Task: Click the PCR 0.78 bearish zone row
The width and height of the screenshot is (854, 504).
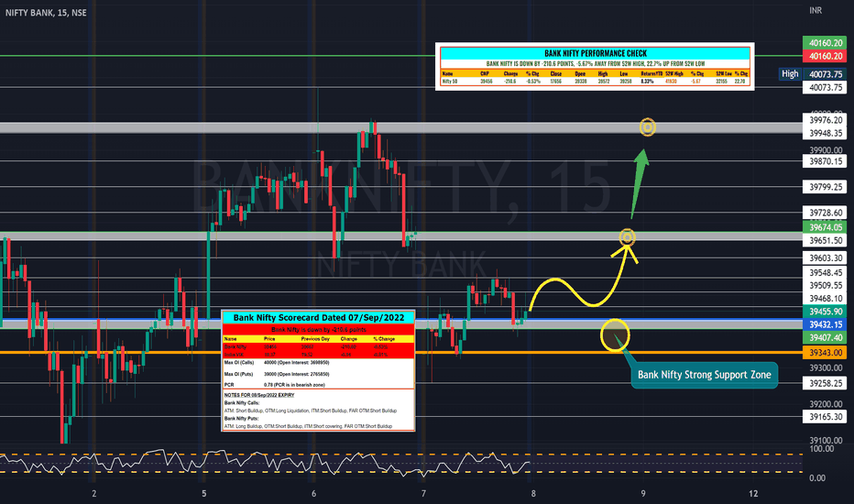Action: (x=319, y=385)
